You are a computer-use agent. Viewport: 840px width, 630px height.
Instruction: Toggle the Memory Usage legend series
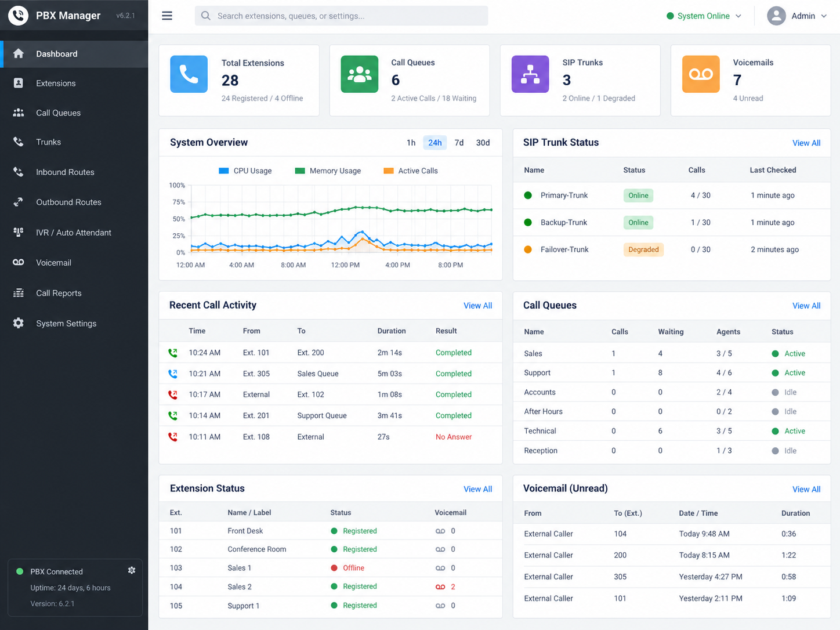click(328, 171)
